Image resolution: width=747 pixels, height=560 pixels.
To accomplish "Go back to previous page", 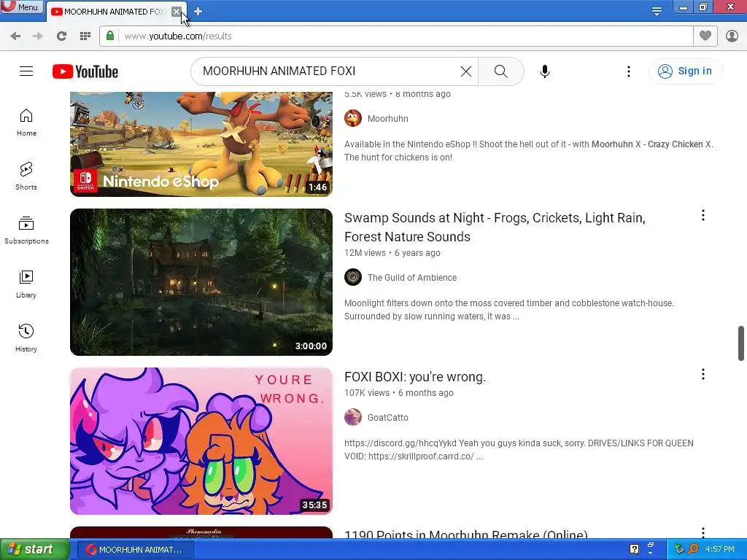I will (x=15, y=36).
